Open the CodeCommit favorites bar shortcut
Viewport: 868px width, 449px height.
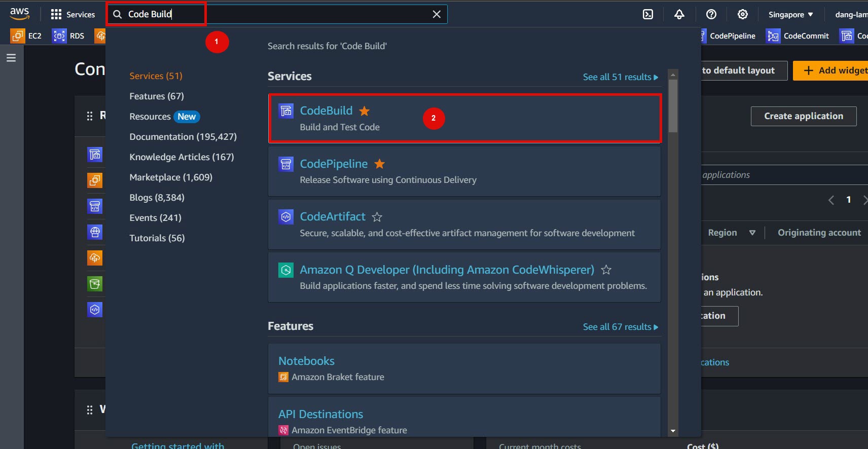click(x=798, y=36)
